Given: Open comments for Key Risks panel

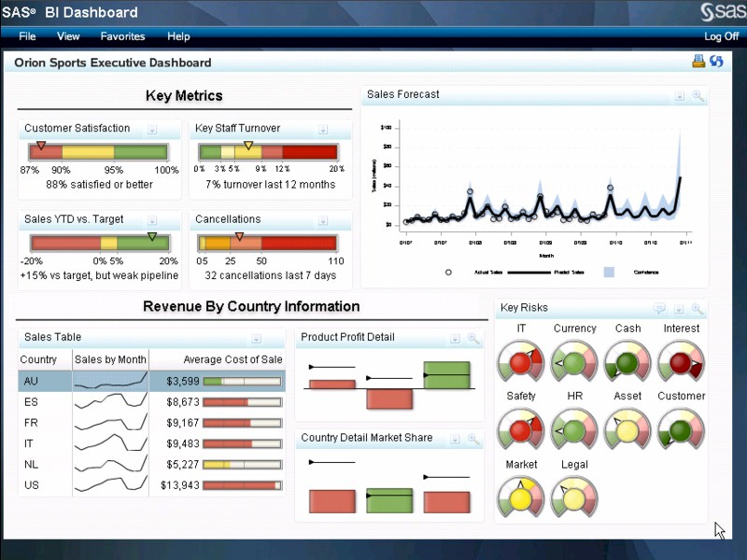Looking at the screenshot, I should [659, 309].
